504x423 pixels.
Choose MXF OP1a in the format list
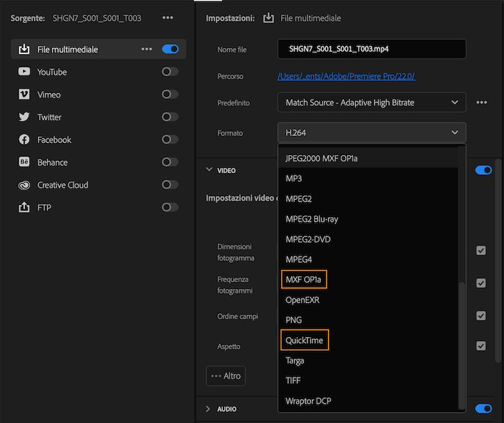click(x=304, y=279)
